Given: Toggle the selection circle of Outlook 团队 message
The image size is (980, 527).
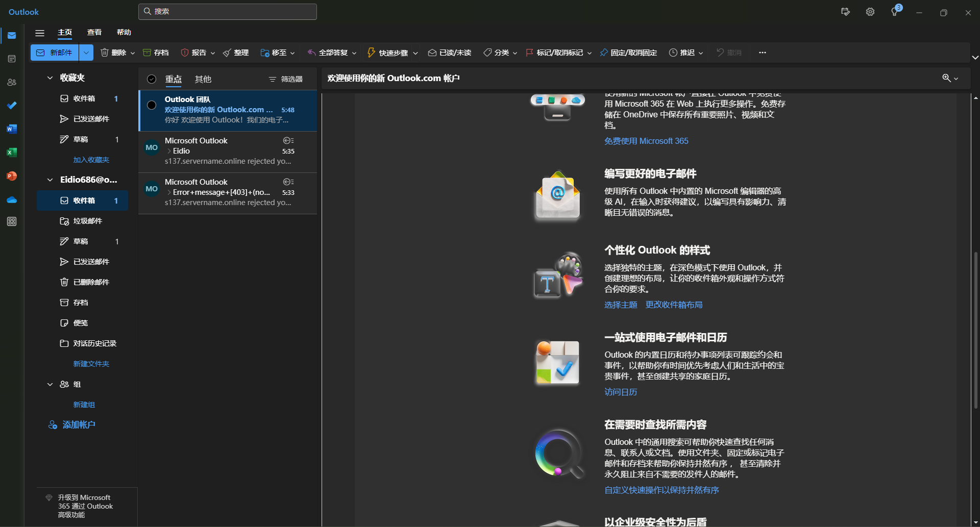Looking at the screenshot, I should [x=152, y=105].
